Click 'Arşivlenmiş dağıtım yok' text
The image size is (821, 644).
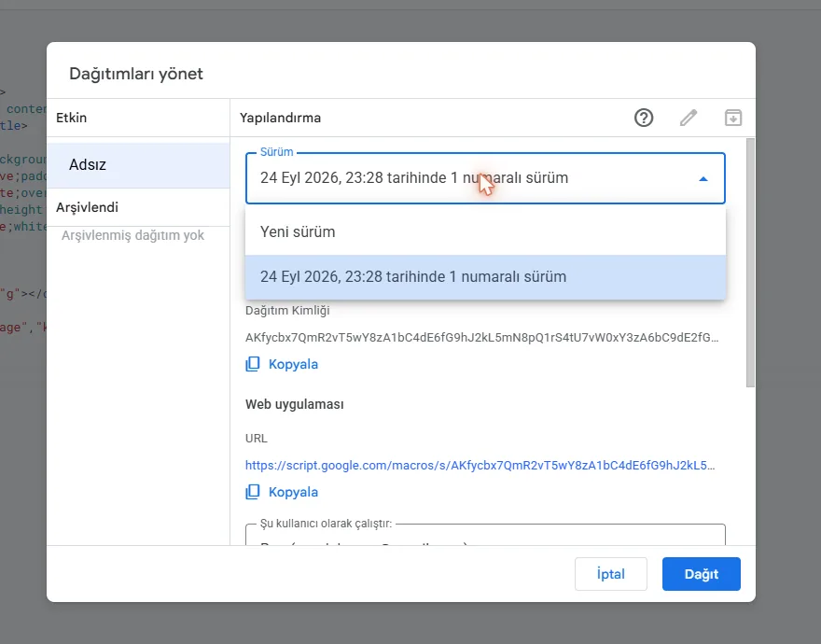pyautogui.click(x=133, y=235)
